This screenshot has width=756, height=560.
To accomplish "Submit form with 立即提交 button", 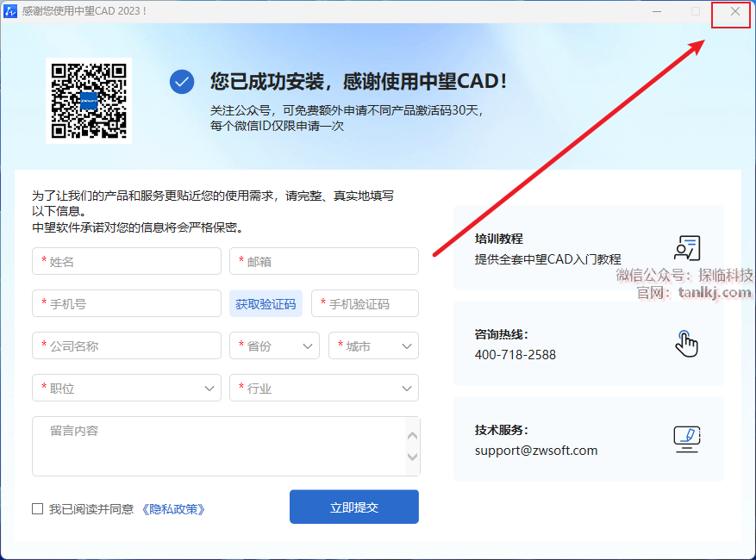I will pyautogui.click(x=354, y=507).
